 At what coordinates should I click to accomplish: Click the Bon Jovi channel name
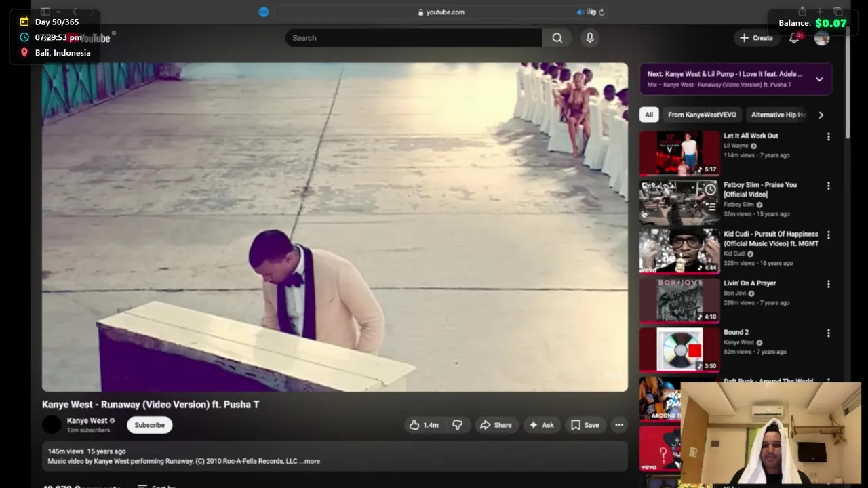[x=735, y=293]
